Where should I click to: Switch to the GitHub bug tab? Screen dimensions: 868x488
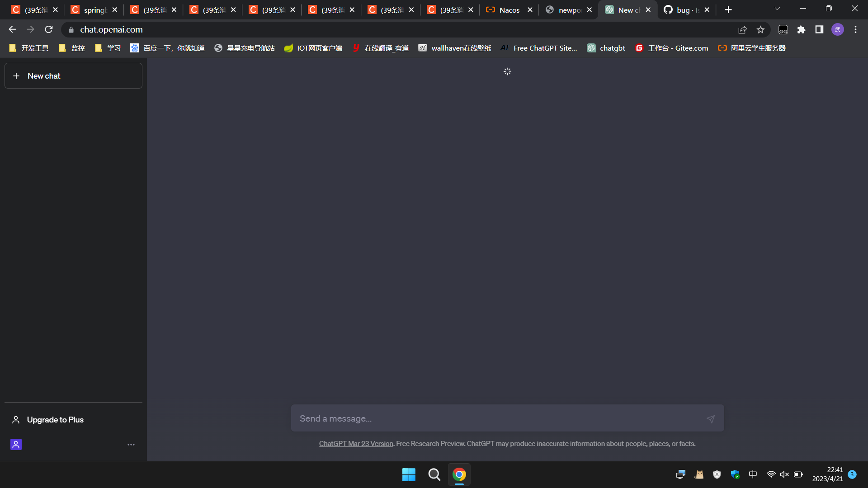point(683,9)
